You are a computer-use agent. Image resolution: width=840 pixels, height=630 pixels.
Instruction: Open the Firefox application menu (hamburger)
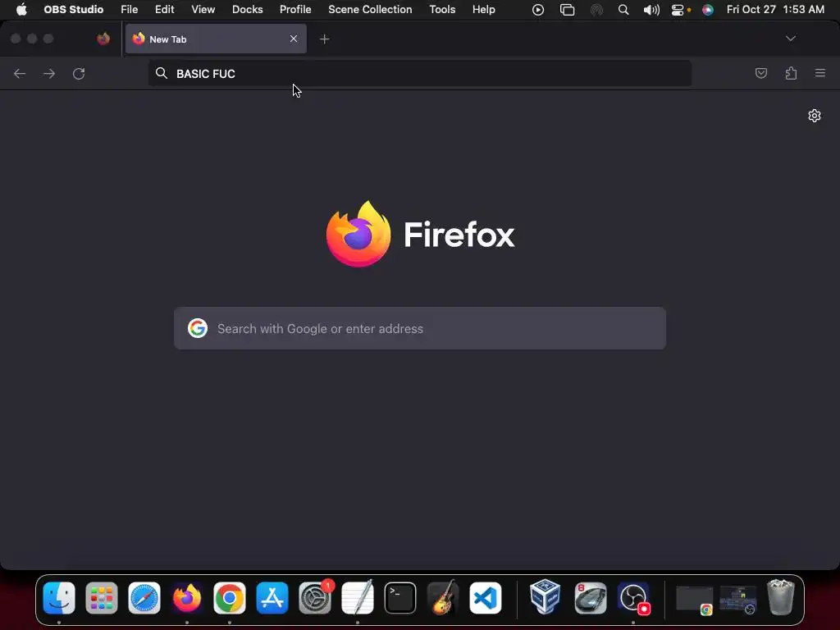coord(820,73)
